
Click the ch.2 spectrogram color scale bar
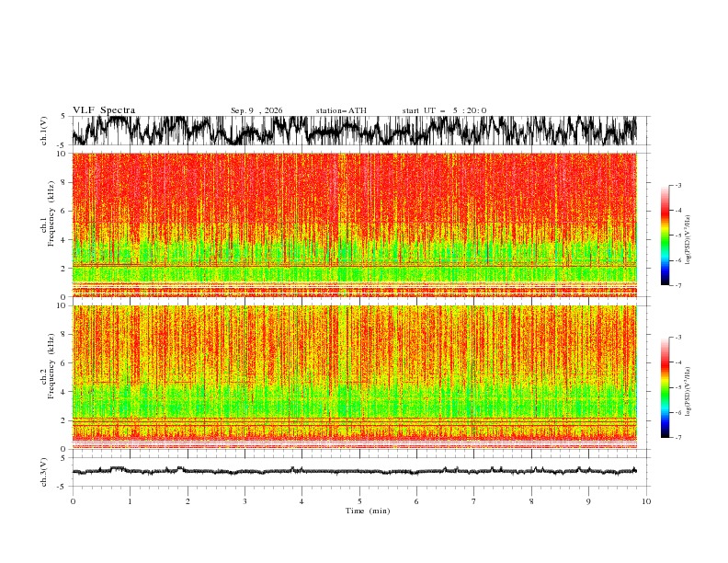[x=665, y=387]
